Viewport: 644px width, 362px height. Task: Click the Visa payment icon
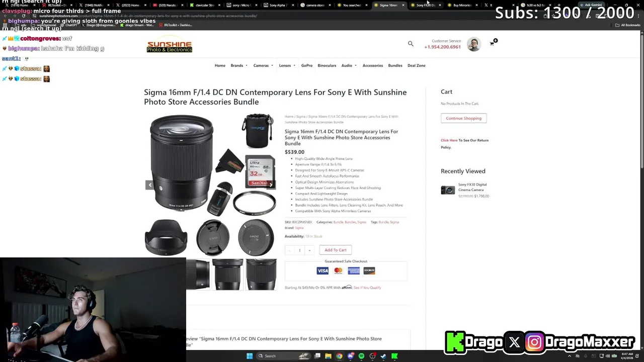pyautogui.click(x=323, y=270)
